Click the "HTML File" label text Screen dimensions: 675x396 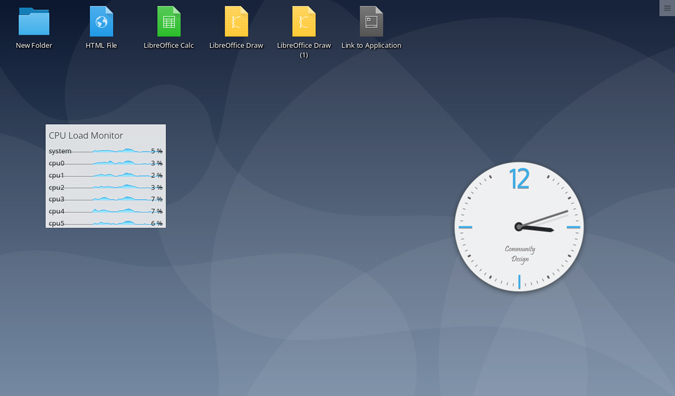coord(101,45)
